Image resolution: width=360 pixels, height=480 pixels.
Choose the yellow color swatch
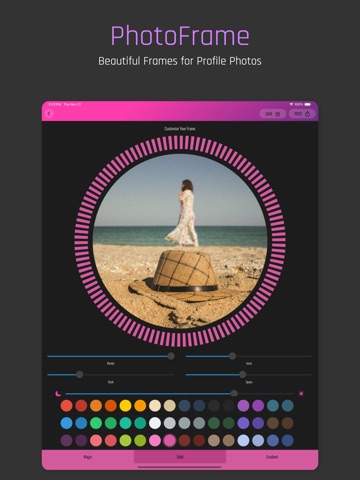pyautogui.click(x=125, y=406)
